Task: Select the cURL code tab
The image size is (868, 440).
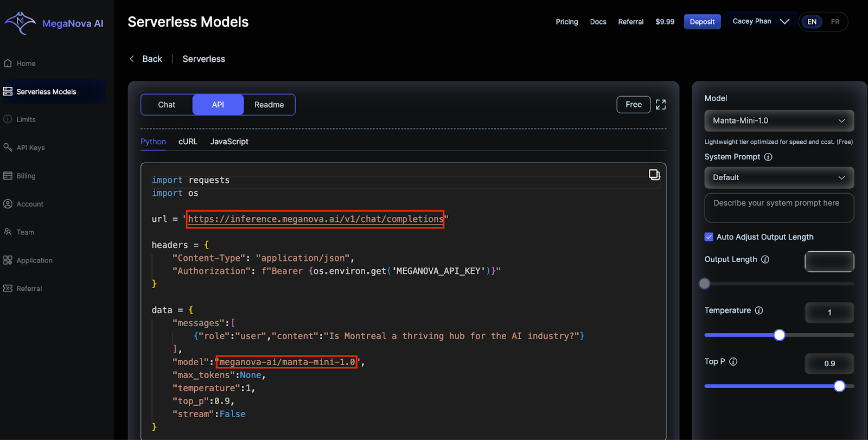Action: (x=188, y=142)
